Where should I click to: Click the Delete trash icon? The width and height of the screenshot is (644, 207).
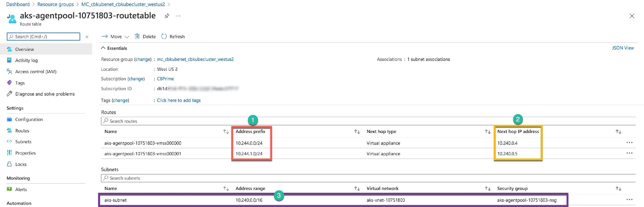click(137, 36)
